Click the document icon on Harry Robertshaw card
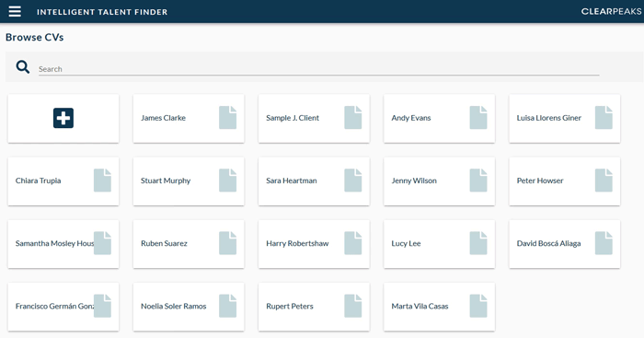Viewport: 644px width, 338px height. pyautogui.click(x=352, y=243)
